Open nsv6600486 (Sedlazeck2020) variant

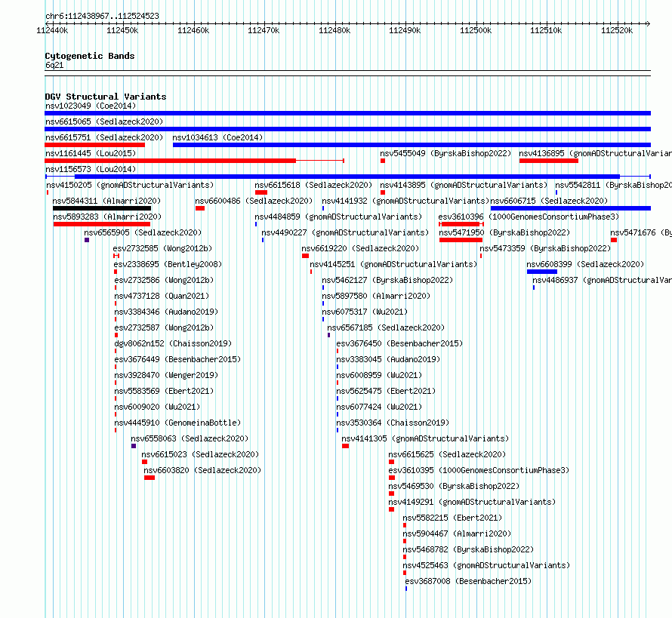click(x=254, y=201)
